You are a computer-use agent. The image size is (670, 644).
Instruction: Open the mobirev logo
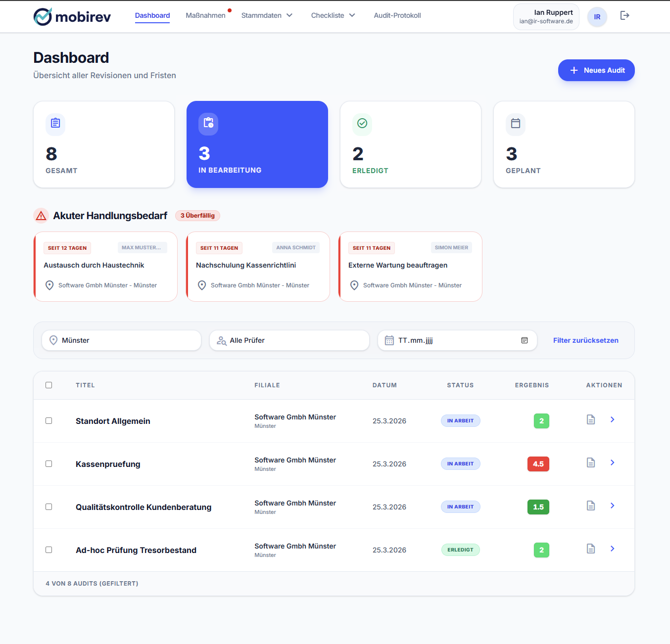coord(72,16)
